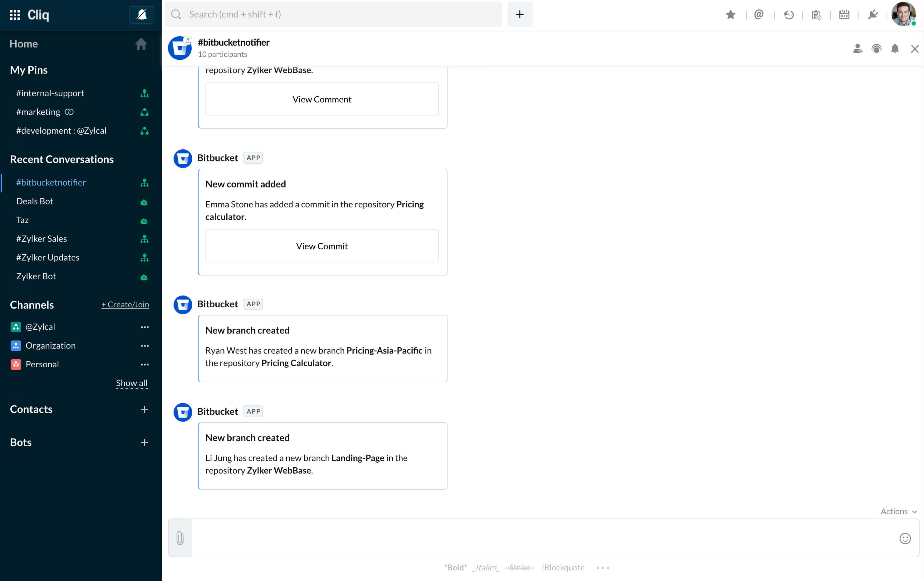Open the user profile avatar

[903, 14]
